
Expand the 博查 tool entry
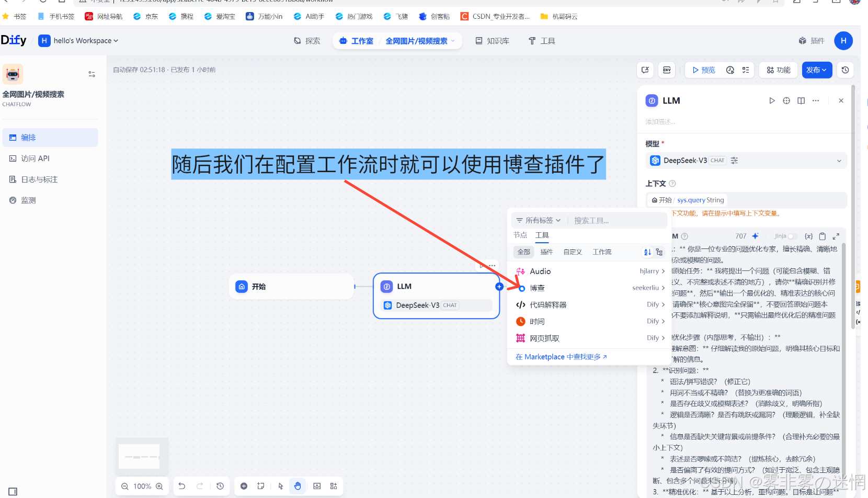tap(590, 288)
